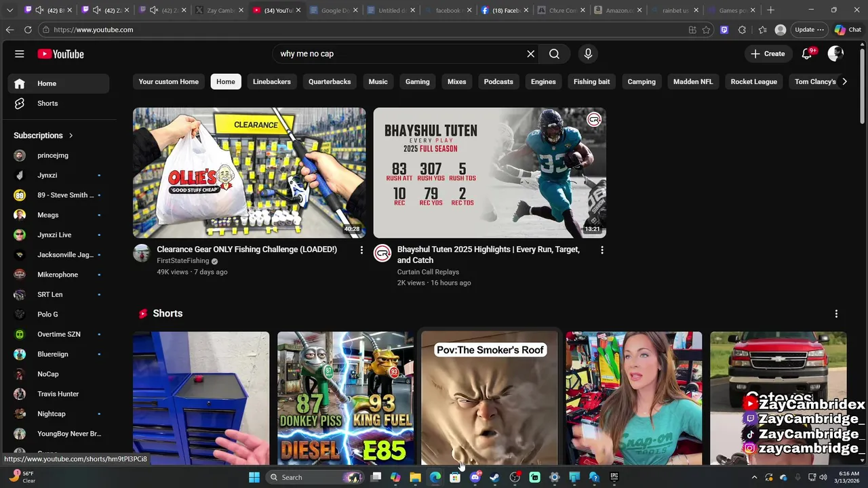Open the Windows Start menu
Screen dimensions: 868x488
click(x=254, y=477)
